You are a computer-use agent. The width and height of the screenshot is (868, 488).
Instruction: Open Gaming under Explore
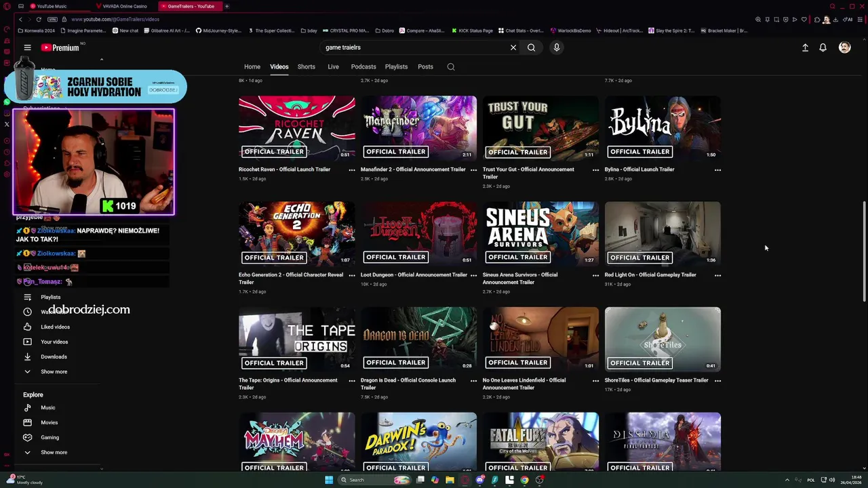[50, 437]
